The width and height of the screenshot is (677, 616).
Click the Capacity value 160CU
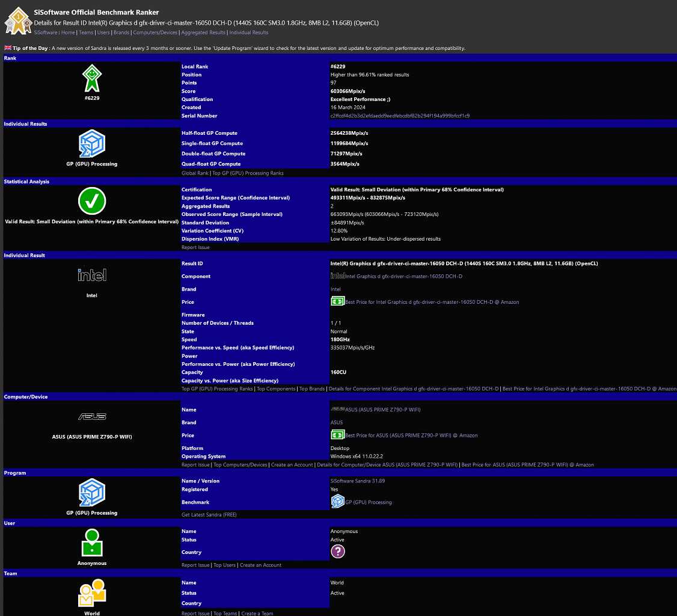point(338,372)
